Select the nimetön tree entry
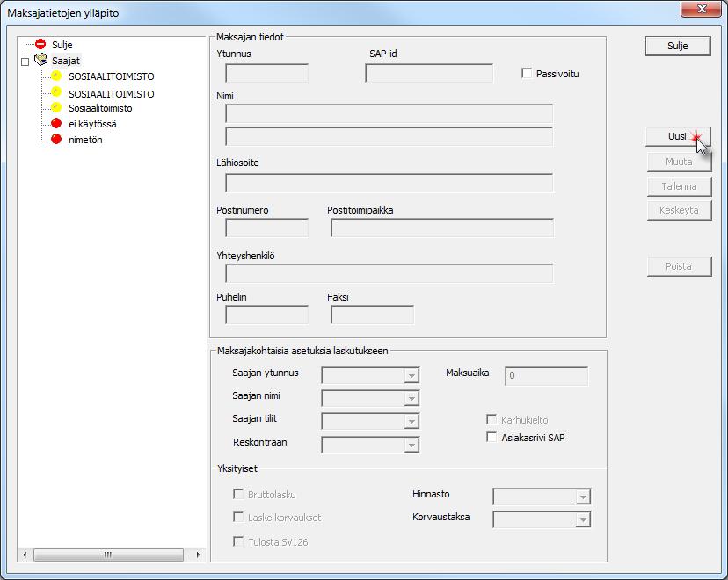 (x=85, y=140)
